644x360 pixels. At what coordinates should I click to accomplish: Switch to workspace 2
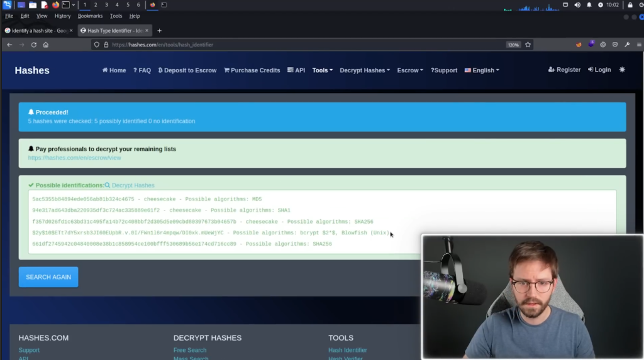click(x=96, y=5)
